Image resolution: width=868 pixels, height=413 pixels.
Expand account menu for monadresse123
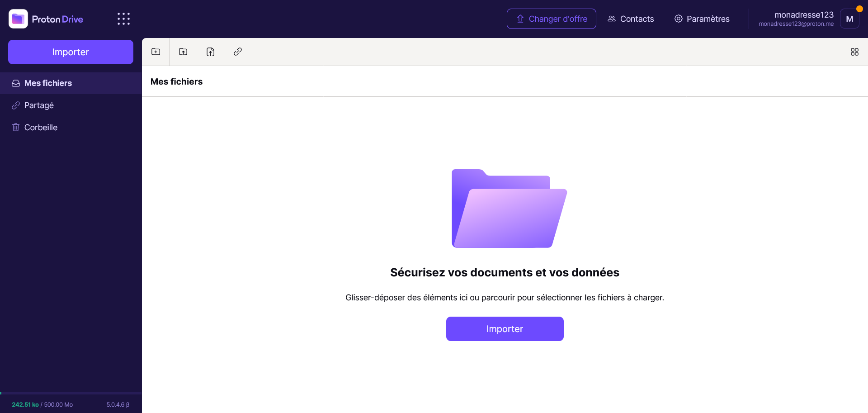(x=796, y=19)
